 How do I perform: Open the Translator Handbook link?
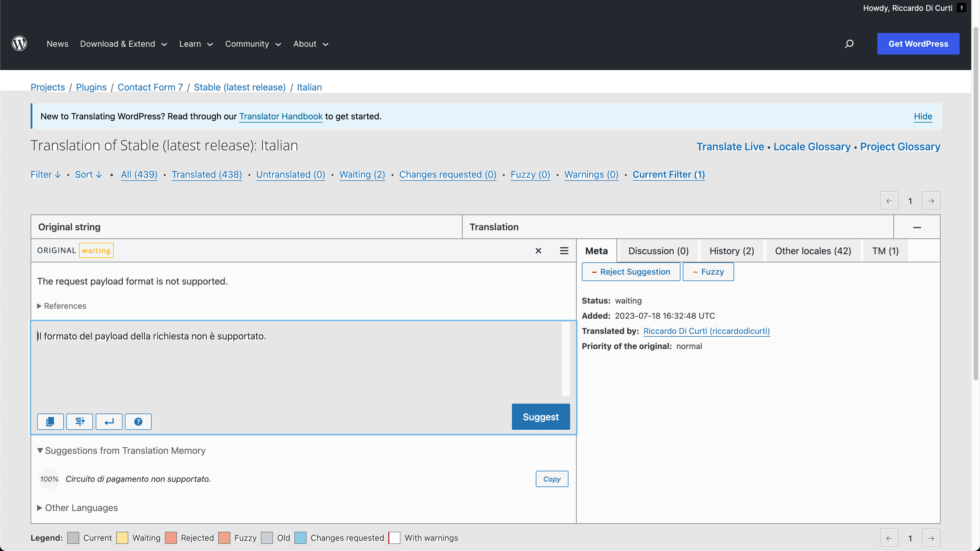click(281, 116)
